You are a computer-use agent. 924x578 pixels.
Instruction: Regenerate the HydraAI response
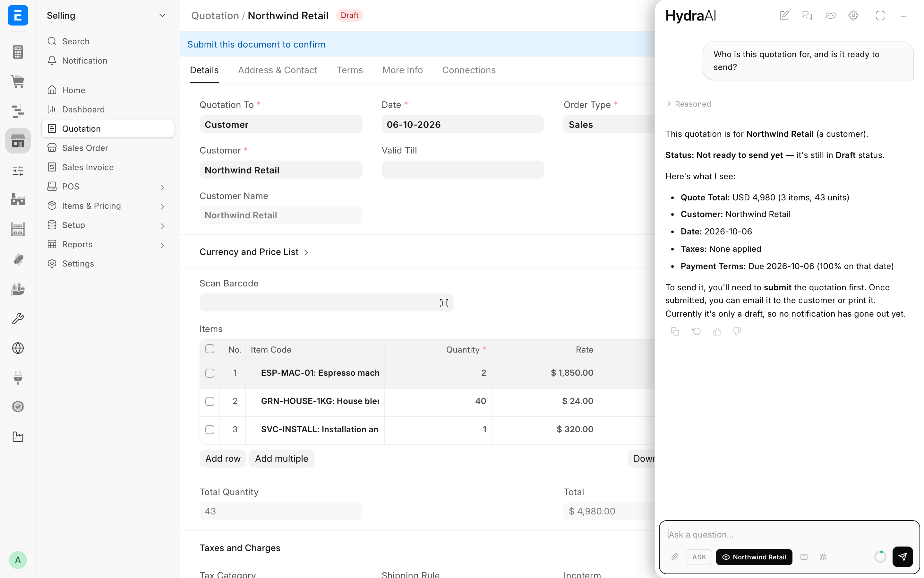pyautogui.click(x=697, y=331)
